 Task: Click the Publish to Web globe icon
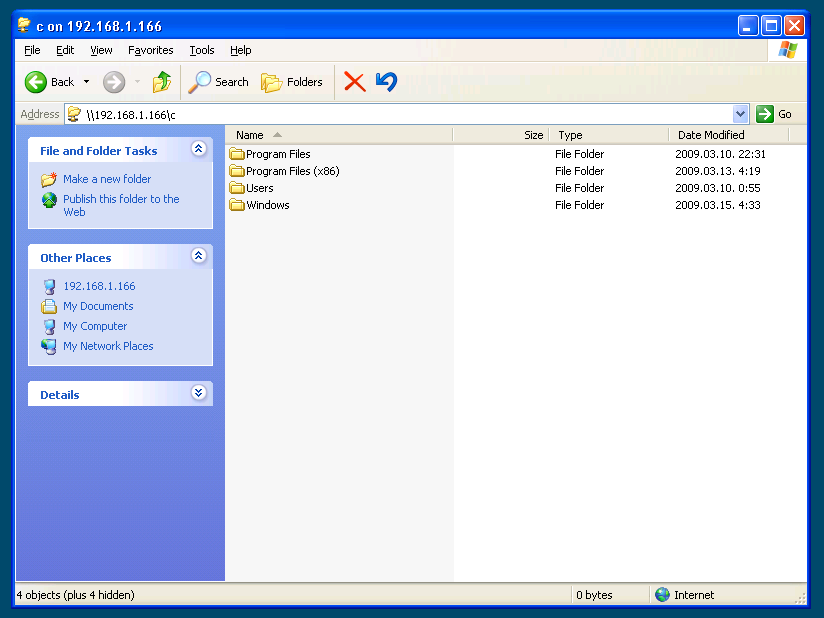point(49,200)
